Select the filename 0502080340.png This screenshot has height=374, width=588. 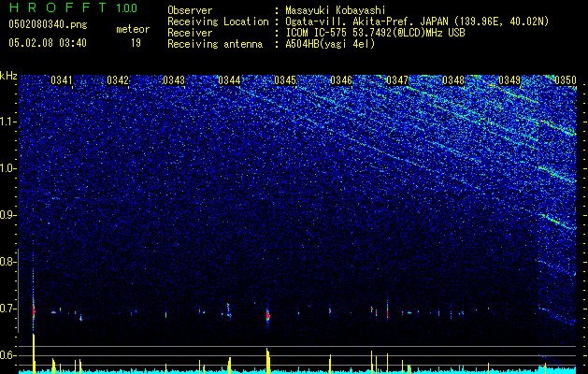(48, 25)
